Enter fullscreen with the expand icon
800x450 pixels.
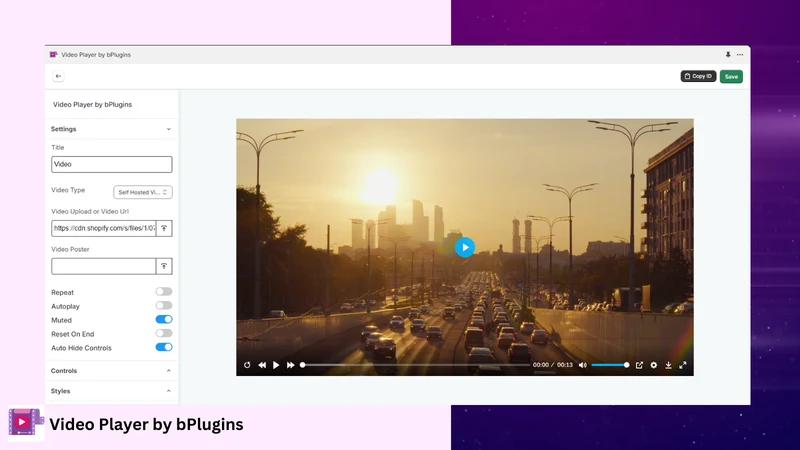coord(683,365)
